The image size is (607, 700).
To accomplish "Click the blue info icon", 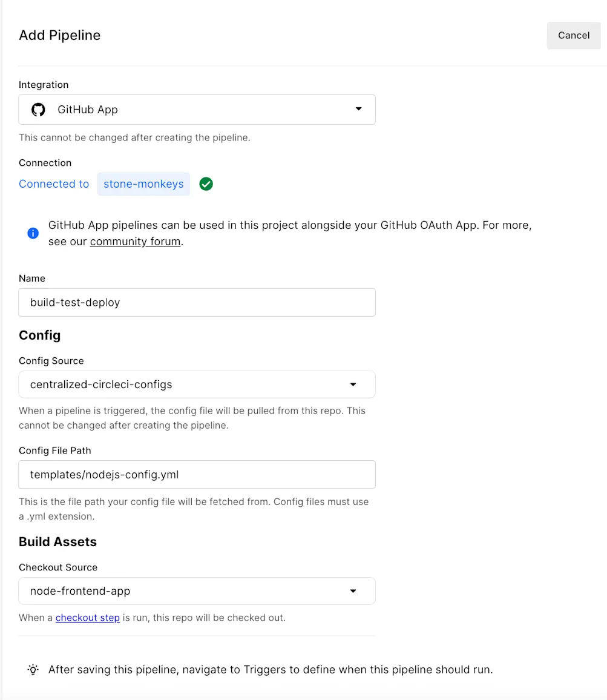I will [x=33, y=233].
